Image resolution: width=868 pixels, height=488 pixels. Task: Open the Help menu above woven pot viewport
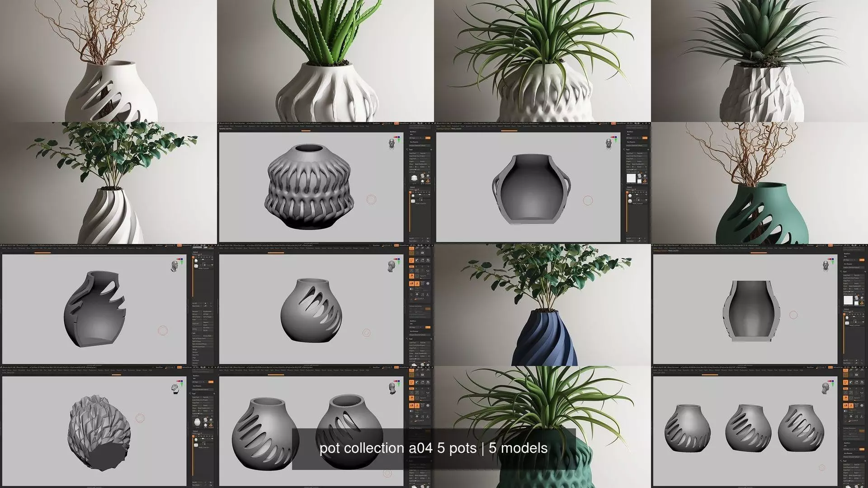point(367,126)
